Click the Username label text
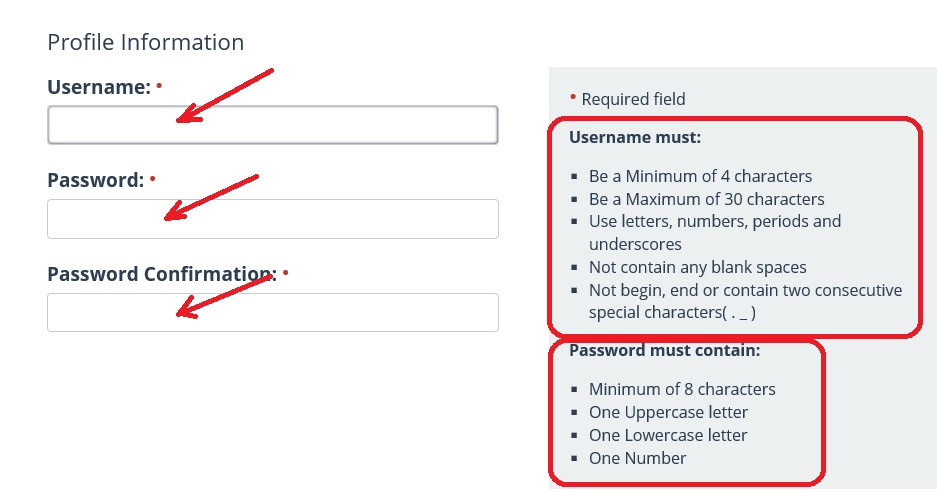 (98, 87)
